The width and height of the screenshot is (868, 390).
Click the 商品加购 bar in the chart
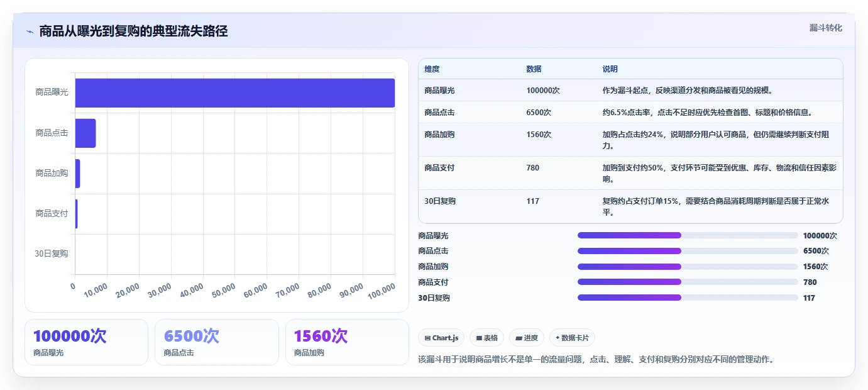pos(78,174)
